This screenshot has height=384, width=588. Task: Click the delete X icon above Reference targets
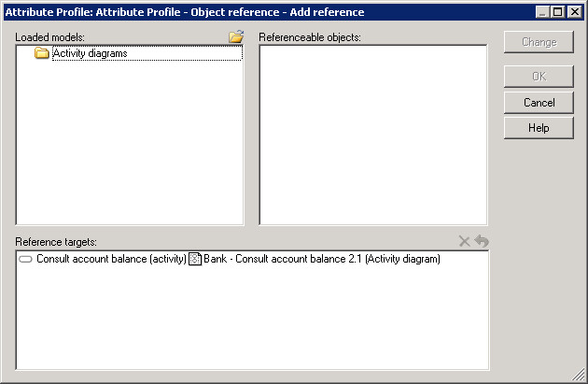pos(465,242)
